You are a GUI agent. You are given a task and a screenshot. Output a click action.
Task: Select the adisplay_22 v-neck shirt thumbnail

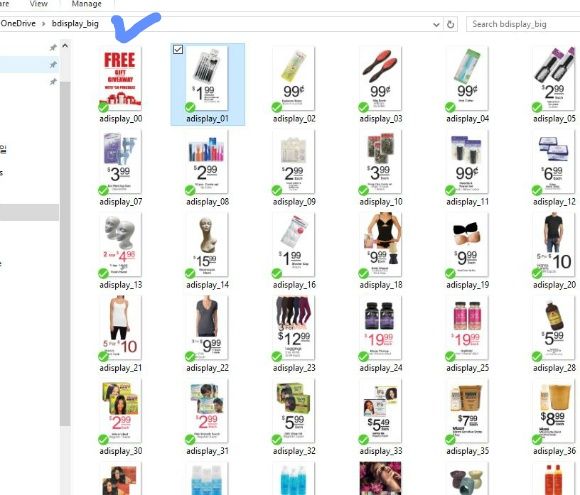pos(207,327)
